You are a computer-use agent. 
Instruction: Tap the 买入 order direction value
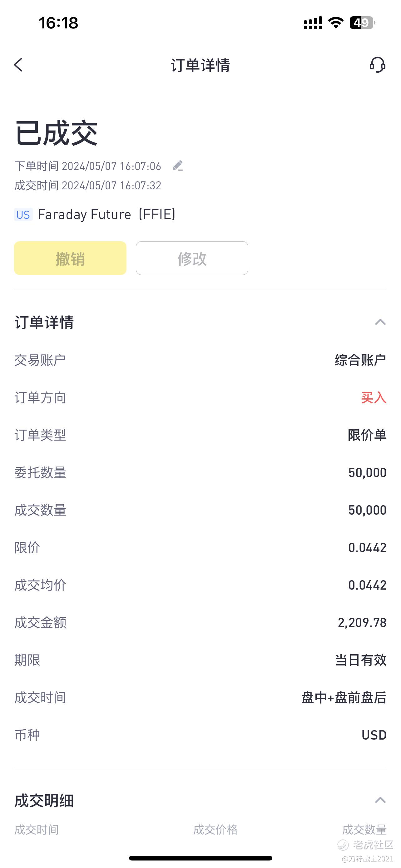pyautogui.click(x=374, y=398)
